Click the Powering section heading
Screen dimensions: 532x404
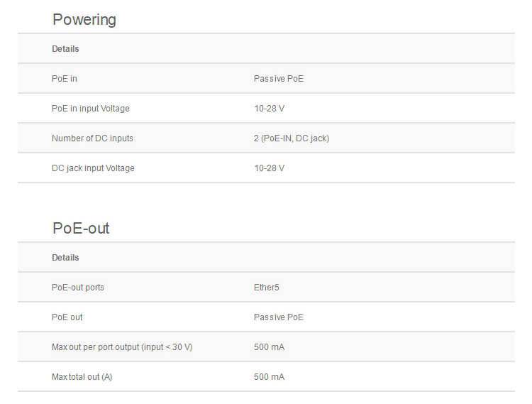click(x=84, y=20)
